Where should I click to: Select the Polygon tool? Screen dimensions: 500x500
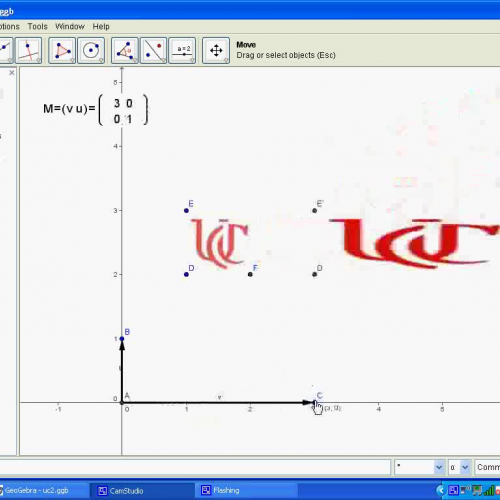click(62, 51)
